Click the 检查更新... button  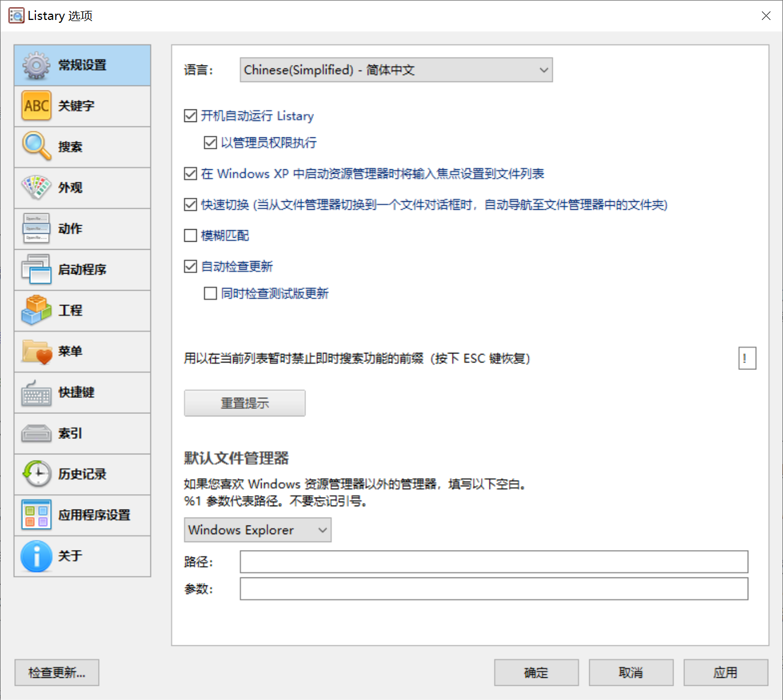(57, 673)
